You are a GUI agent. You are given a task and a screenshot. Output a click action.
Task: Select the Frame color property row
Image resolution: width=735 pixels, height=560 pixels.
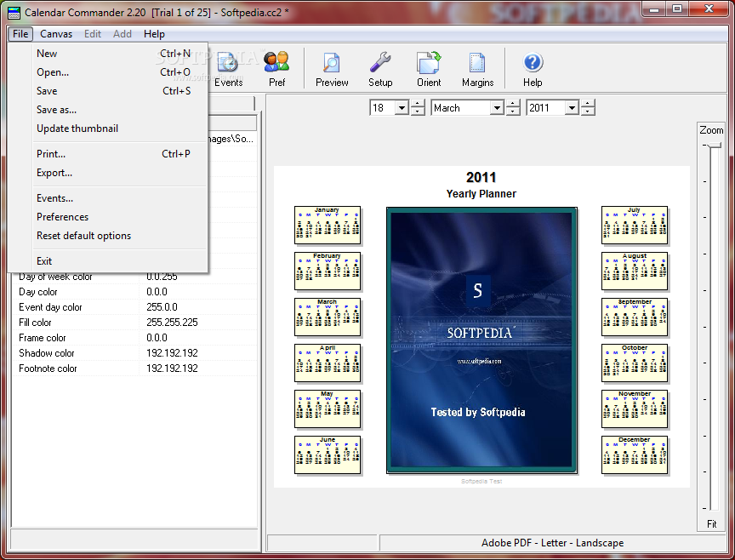pos(134,338)
